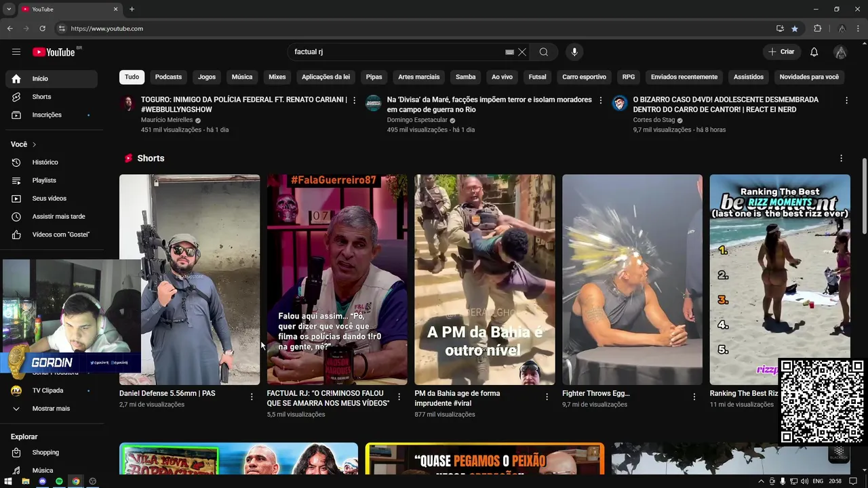Screen dimensions: 868x488
Task: Open Cortes do Stag channel avatar
Action: click(620, 103)
